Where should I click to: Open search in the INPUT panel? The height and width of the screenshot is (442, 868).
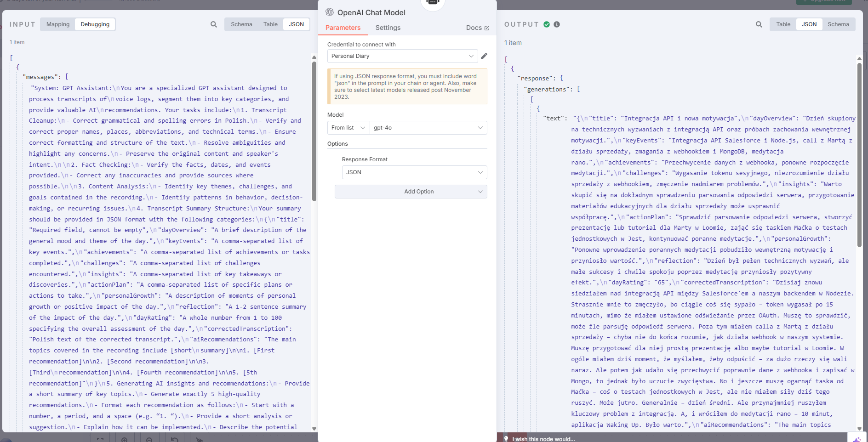point(214,24)
